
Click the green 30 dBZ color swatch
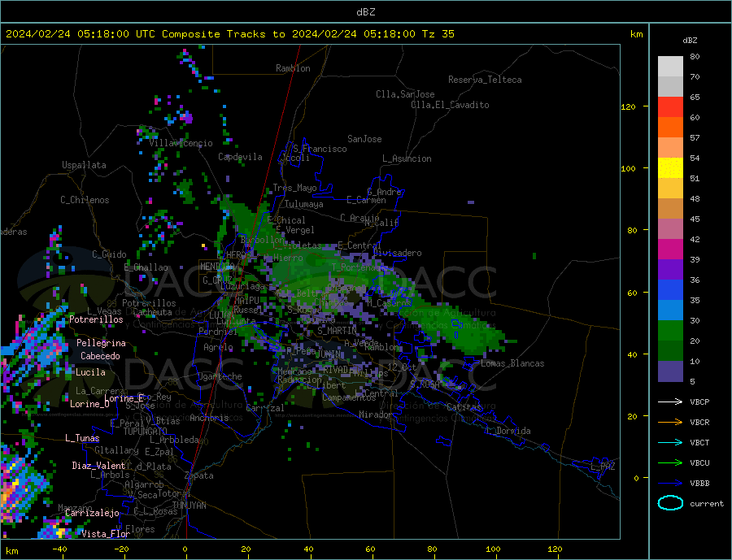[x=670, y=331]
